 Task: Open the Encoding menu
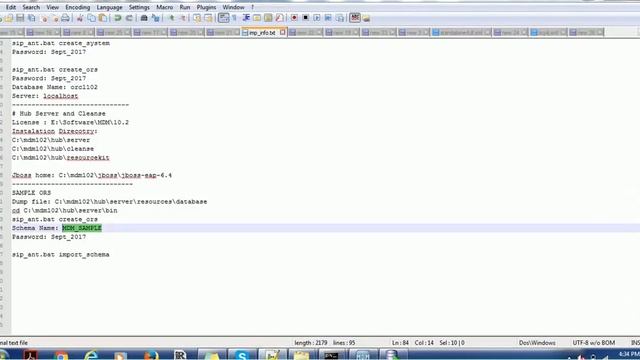[78, 7]
